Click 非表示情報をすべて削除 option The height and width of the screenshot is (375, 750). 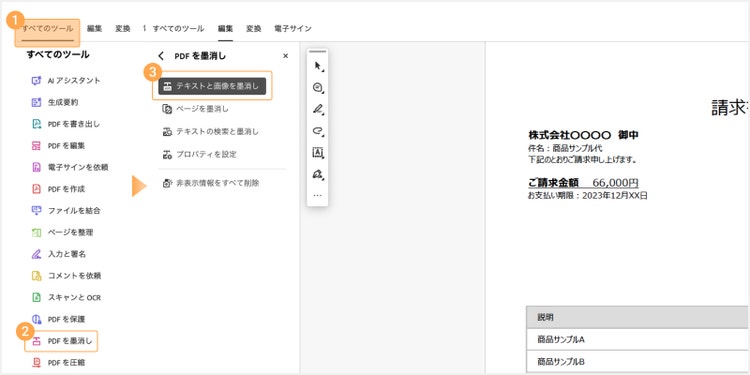point(211,183)
